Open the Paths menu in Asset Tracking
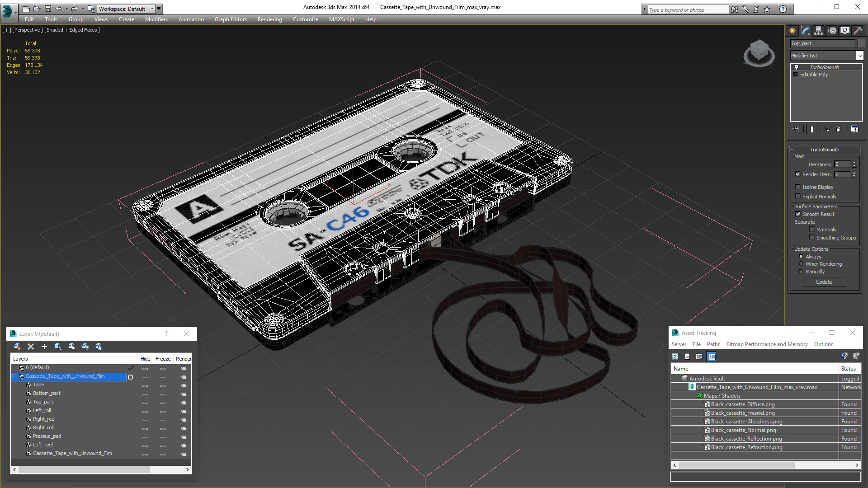This screenshot has width=868, height=488. click(713, 344)
